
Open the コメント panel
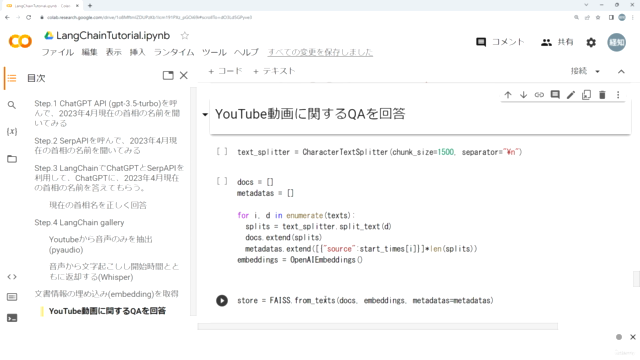point(500,42)
